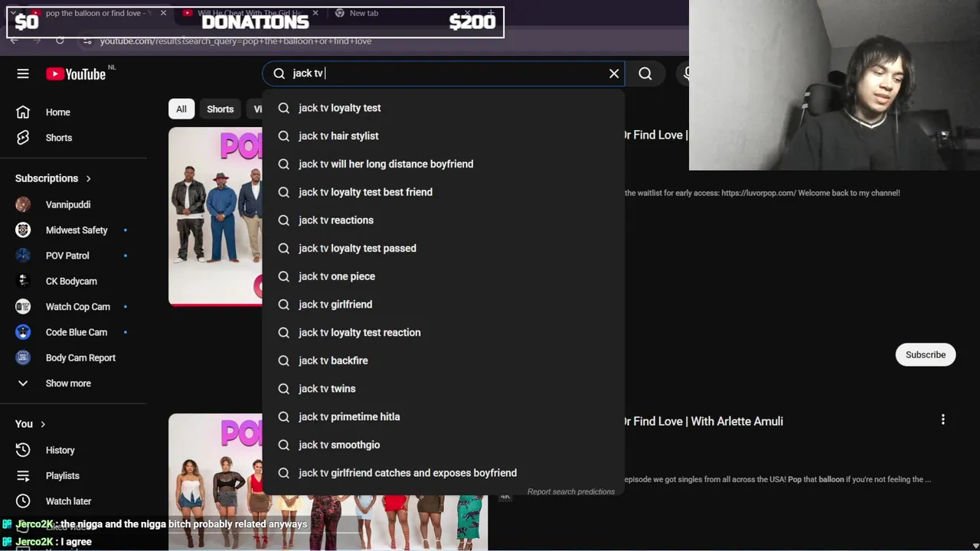Click the Subscribe button

click(926, 354)
